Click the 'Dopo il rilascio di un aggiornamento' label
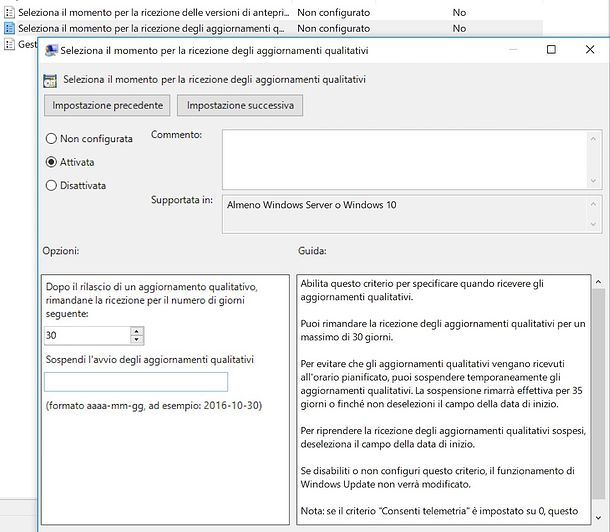The image size is (610, 532). tap(152, 300)
